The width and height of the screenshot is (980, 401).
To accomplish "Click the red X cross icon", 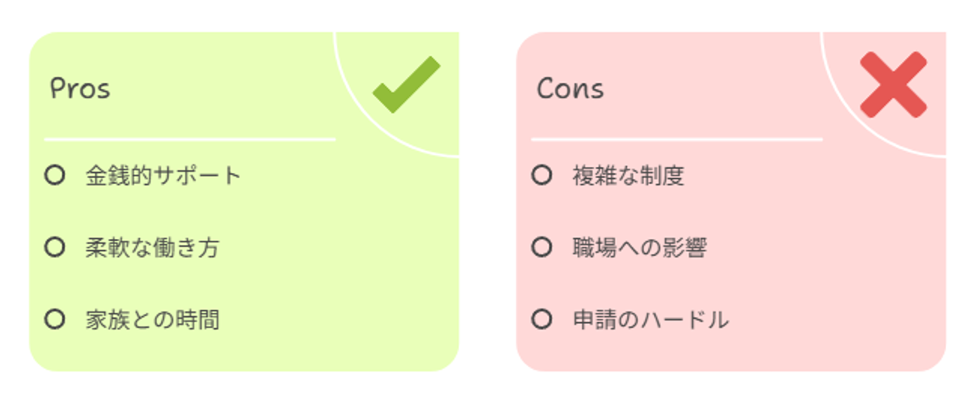I will point(893,84).
